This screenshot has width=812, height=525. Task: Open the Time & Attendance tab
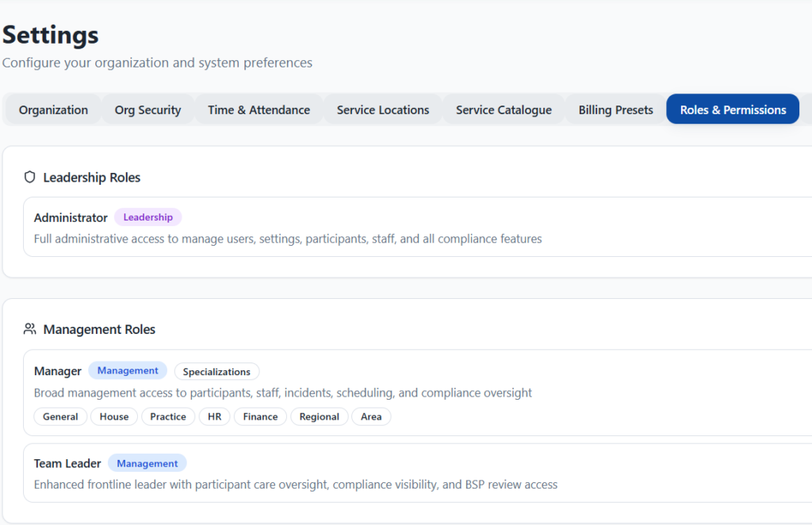[x=259, y=109]
